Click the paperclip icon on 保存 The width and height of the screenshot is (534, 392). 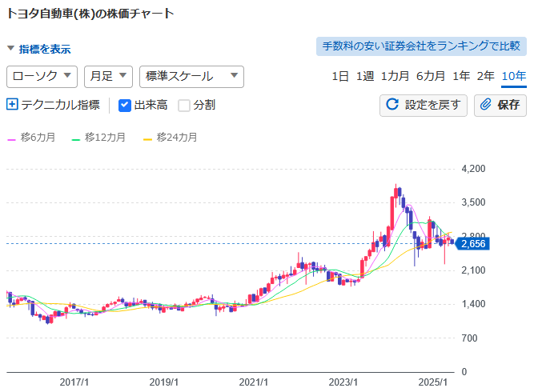tap(486, 104)
